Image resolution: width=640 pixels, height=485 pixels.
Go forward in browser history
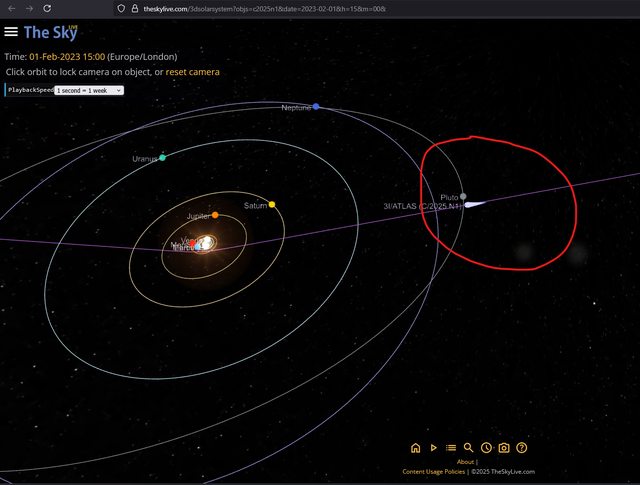29,9
